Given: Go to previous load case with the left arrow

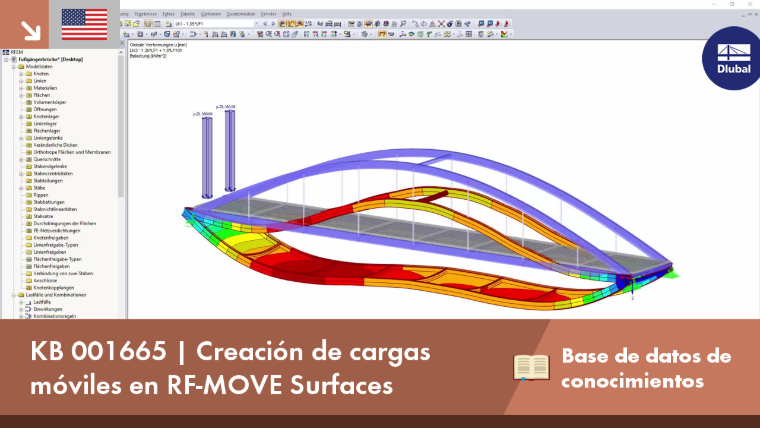Looking at the screenshot, I should tap(265, 24).
